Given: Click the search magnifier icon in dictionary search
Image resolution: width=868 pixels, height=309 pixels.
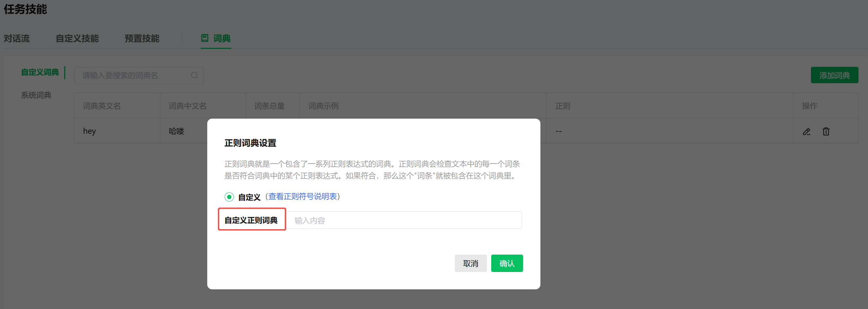Looking at the screenshot, I should pos(194,75).
